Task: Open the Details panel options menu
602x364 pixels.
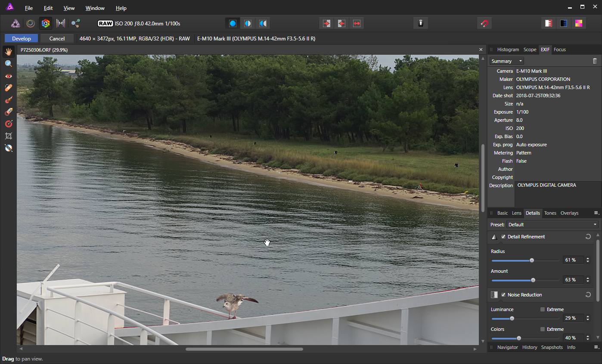Action: tap(596, 213)
